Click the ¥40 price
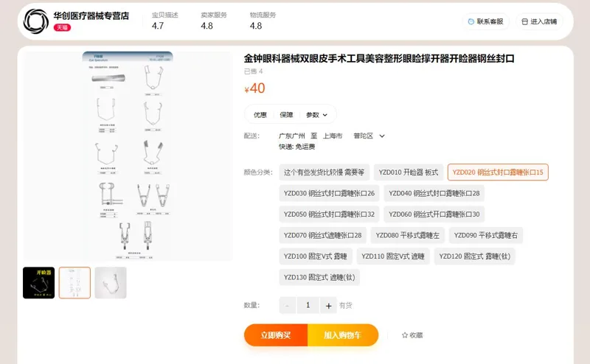The image size is (590, 364). tap(254, 88)
